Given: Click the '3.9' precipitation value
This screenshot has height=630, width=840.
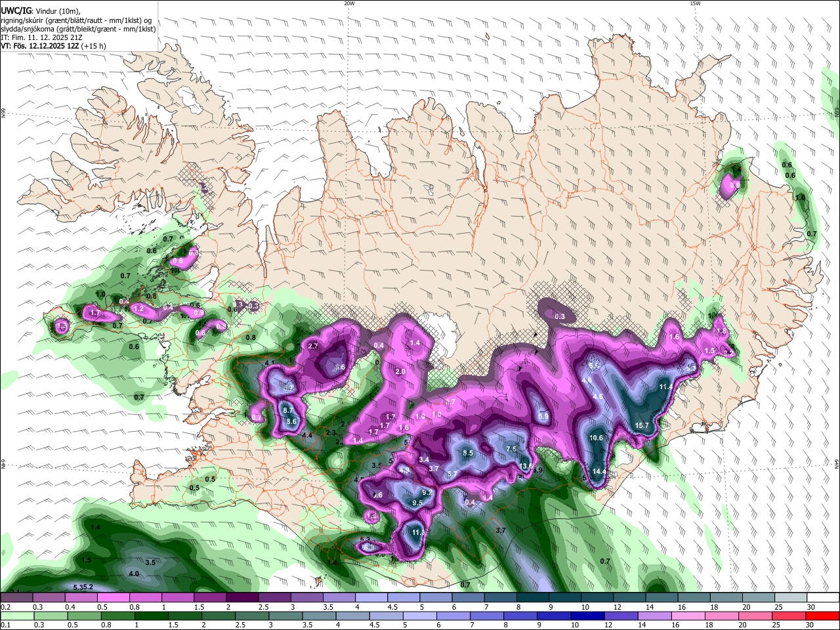Looking at the screenshot, I should click(x=537, y=470).
